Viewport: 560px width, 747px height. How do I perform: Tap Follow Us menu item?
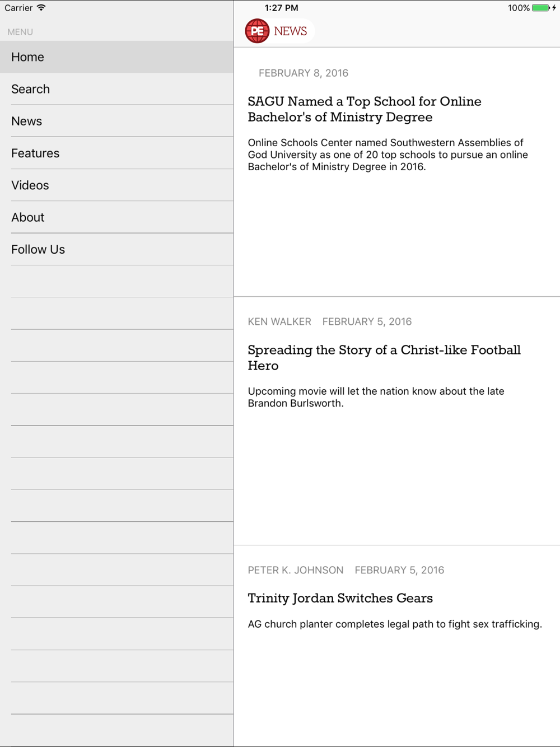[x=38, y=249]
